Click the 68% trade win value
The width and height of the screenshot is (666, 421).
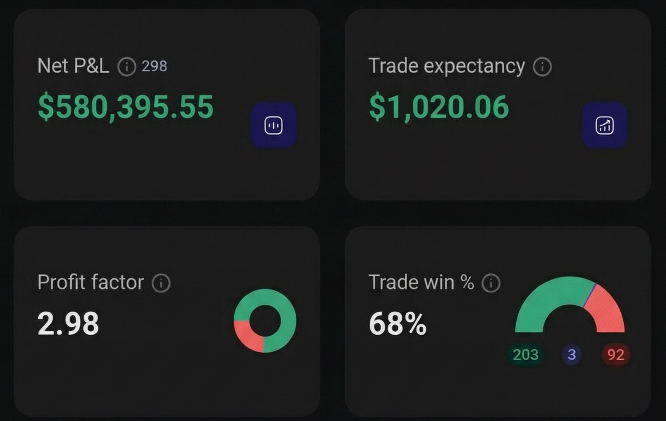click(x=397, y=323)
